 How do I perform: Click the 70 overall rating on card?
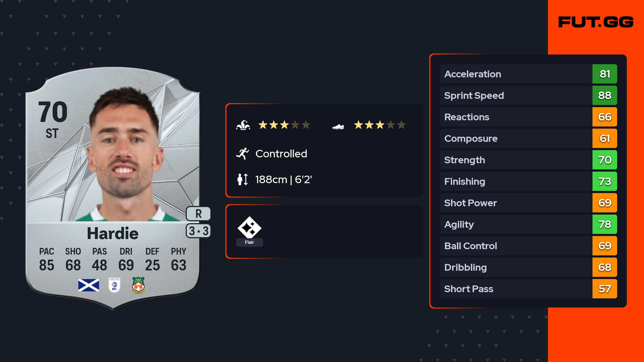(x=53, y=112)
